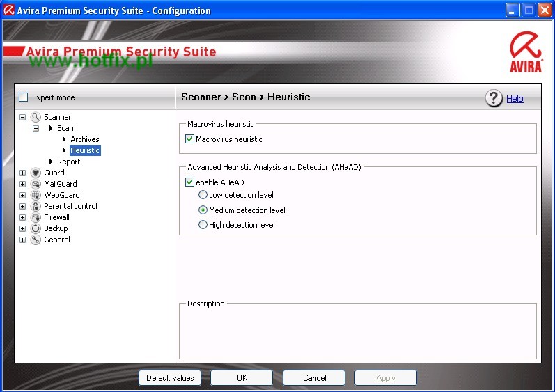Click the Help question mark icon

coord(494,98)
